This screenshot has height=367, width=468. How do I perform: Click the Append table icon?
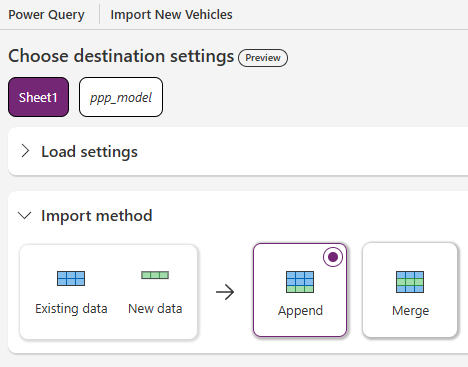coord(300,282)
